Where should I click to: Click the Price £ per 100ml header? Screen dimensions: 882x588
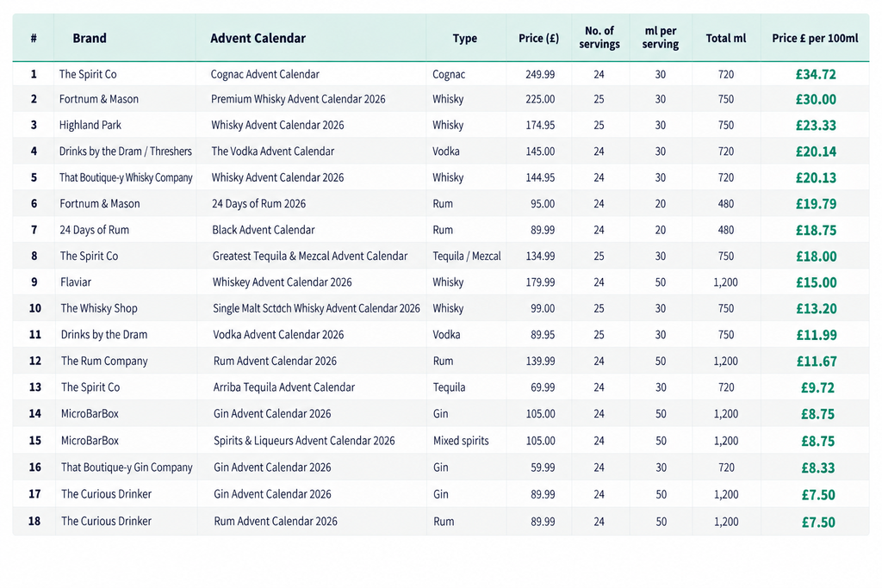[x=815, y=38]
